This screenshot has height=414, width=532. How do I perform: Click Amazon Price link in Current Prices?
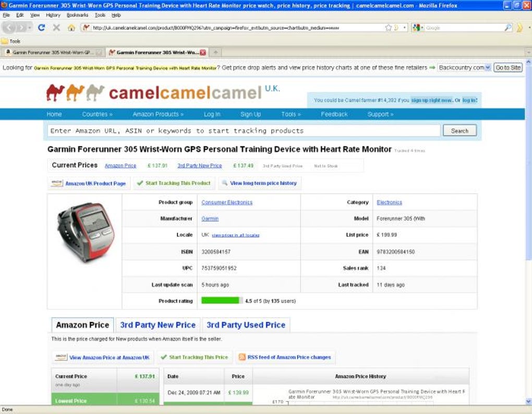point(120,165)
